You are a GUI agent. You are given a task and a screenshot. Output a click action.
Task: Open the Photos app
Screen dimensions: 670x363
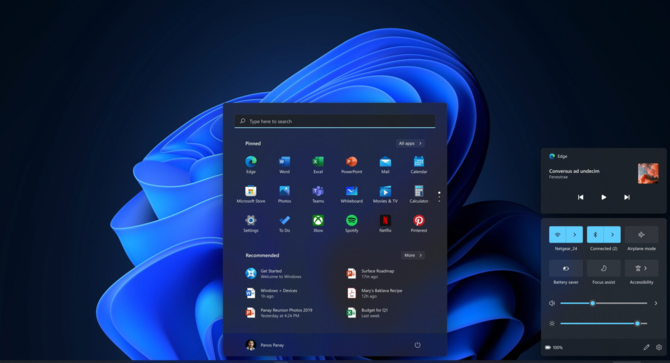tap(284, 194)
